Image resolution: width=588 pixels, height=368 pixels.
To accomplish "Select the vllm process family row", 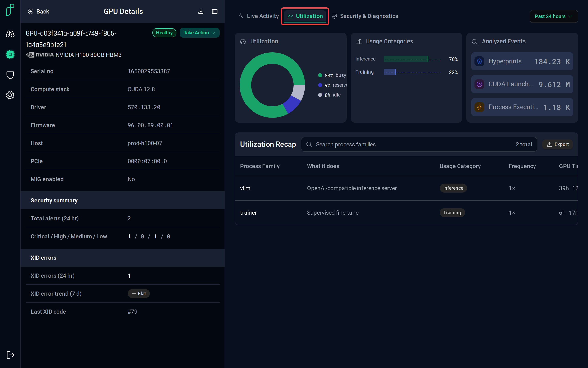I will coord(406,188).
